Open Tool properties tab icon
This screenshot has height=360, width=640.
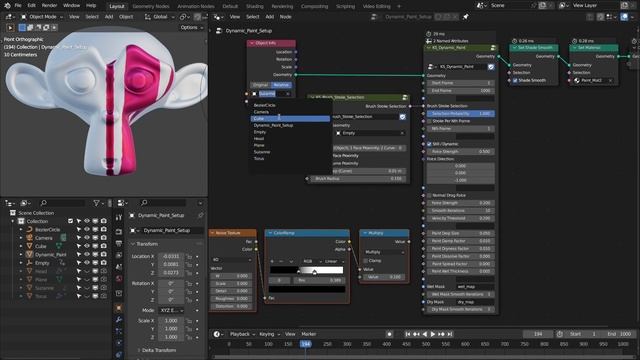pos(119,217)
